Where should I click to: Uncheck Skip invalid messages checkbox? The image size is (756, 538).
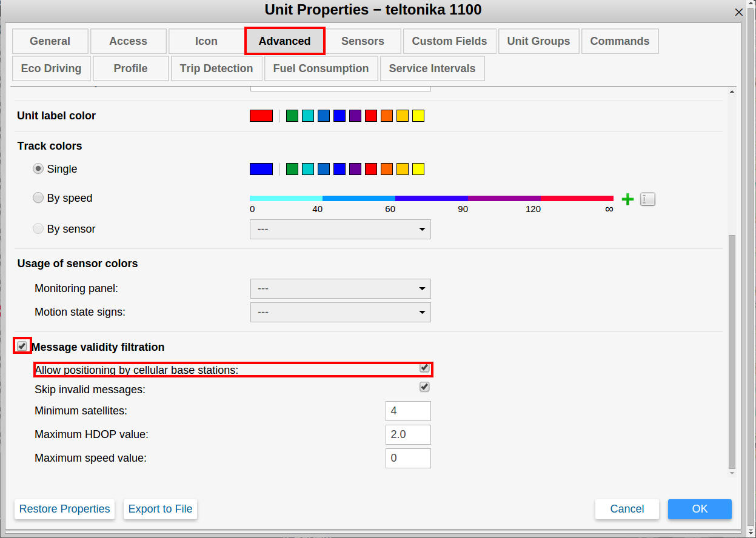(424, 387)
